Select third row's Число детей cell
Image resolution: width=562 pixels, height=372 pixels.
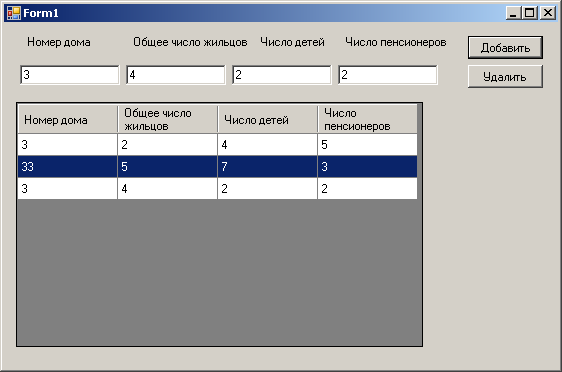[x=267, y=189]
